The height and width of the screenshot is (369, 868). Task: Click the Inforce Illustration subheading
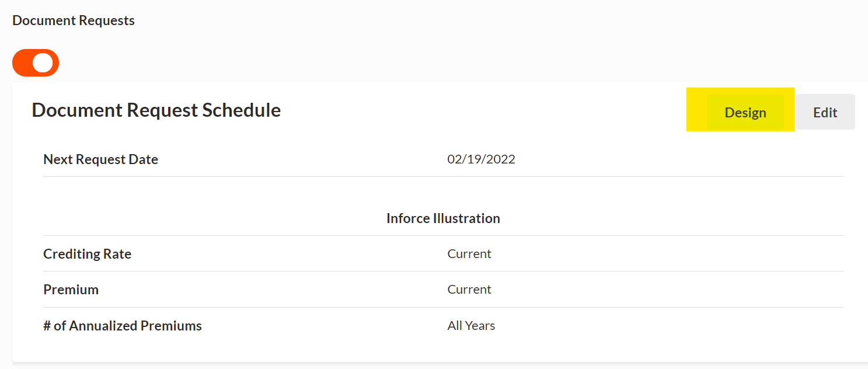tap(443, 218)
